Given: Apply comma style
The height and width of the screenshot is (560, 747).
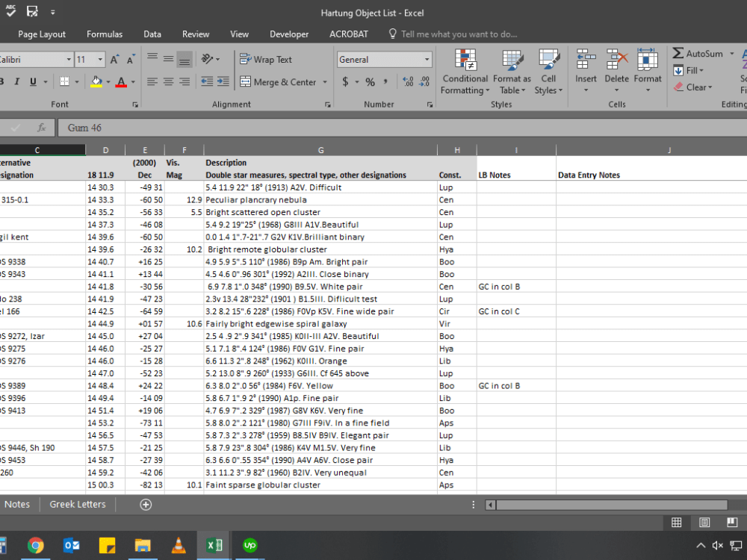Looking at the screenshot, I should click(x=385, y=82).
